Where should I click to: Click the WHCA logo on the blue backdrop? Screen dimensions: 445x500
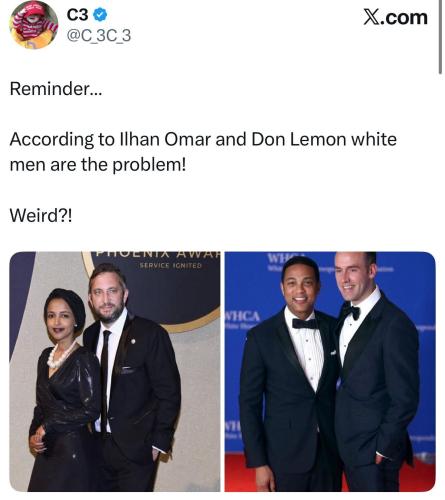tap(242, 316)
